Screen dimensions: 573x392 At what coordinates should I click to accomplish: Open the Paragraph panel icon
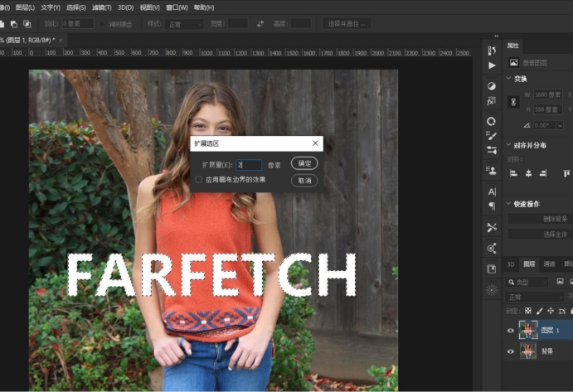[492, 206]
